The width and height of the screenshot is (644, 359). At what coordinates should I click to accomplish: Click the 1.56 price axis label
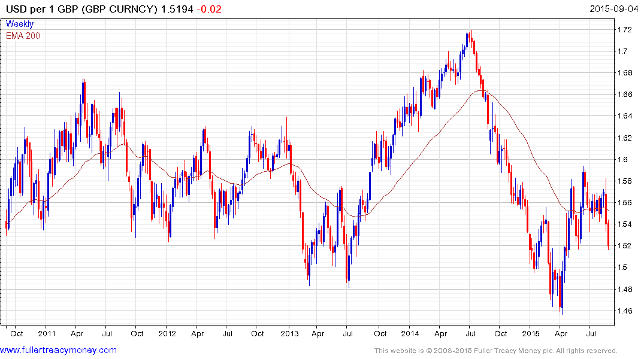tap(625, 203)
